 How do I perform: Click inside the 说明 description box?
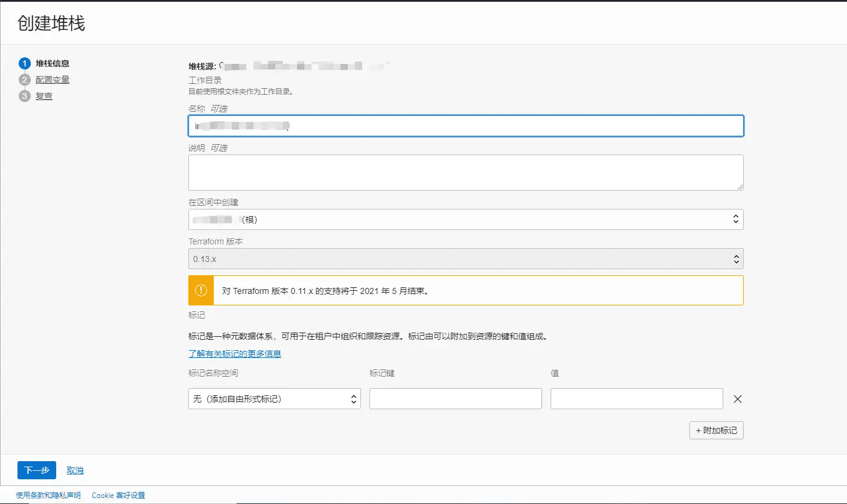[465, 172]
